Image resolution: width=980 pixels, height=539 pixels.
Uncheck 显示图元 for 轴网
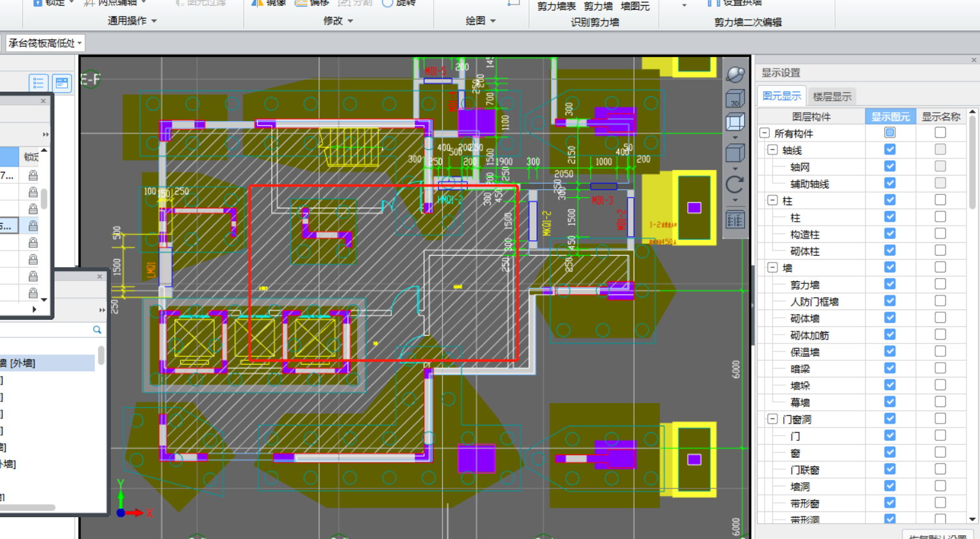coord(890,166)
